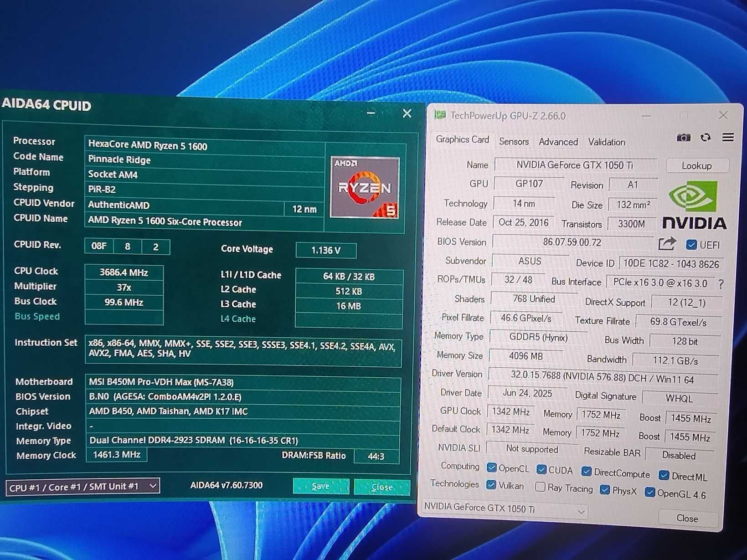Click the BIOS Version 86.07.59.00.72 field
Image resolution: width=747 pixels, height=560 pixels.
[572, 242]
